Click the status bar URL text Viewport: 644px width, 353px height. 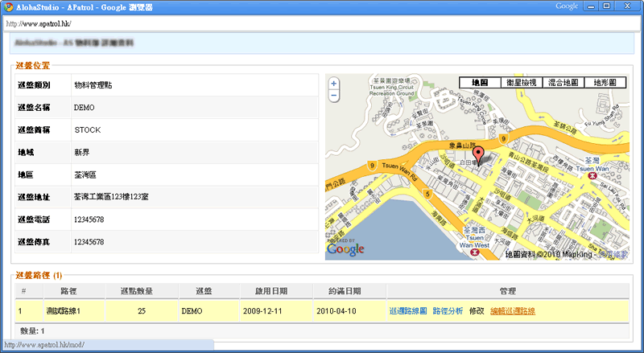tap(44, 345)
